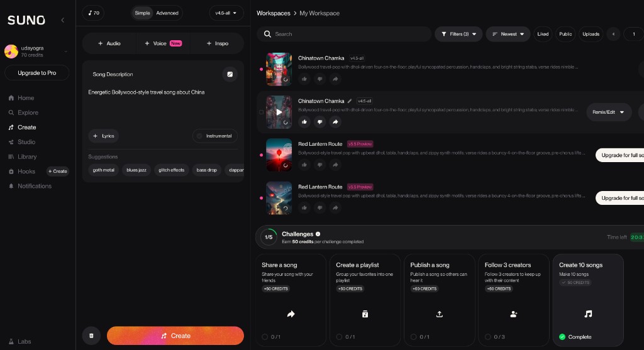Tick the checkbox beside second Chinatown Chamka
Viewport: 644px width, 350px height.
click(261, 112)
